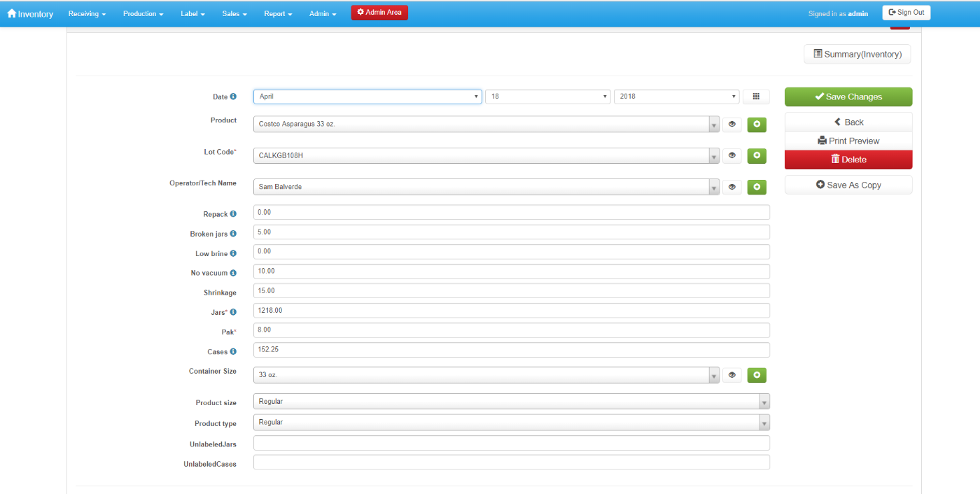Screen dimensions: 980x494
Task: View Lot Code details with eye icon
Action: pos(732,155)
